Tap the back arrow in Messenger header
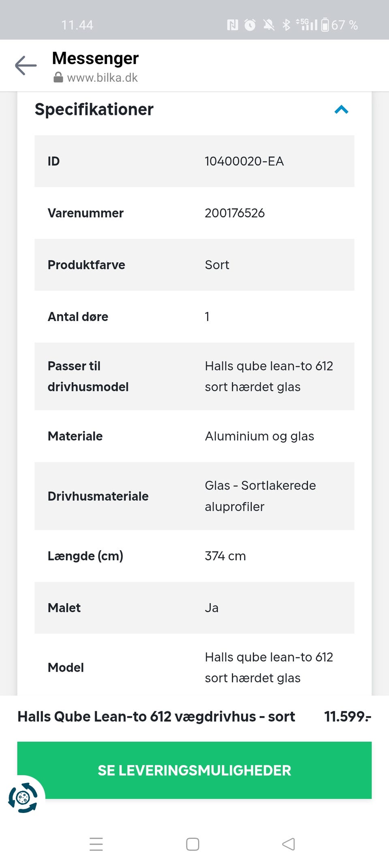This screenshot has width=389, height=868. tap(26, 66)
